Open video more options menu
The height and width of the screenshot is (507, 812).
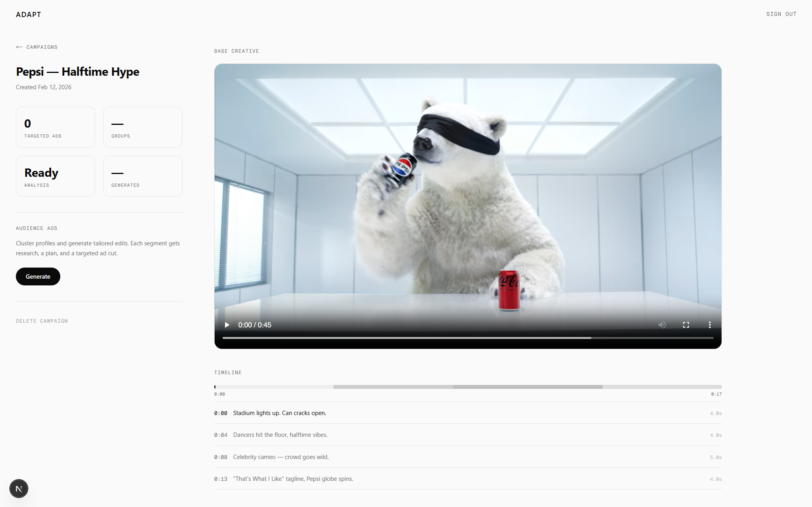(710, 325)
